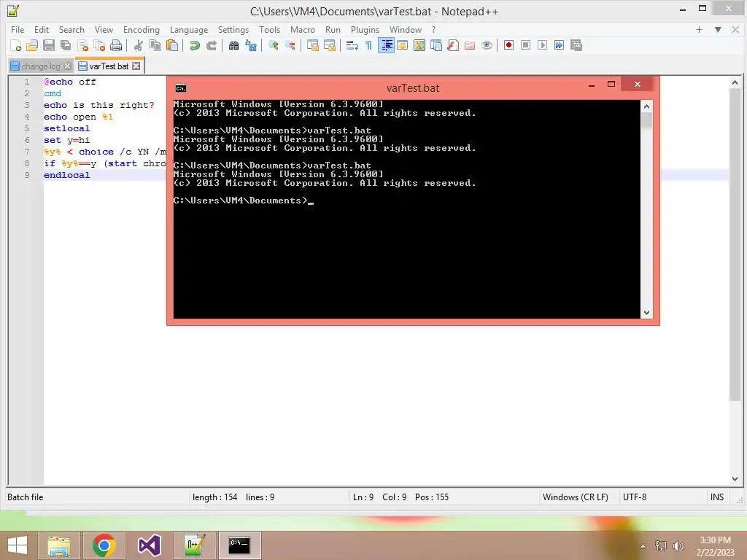Screen dimensions: 747x560
Task: Click the Replace toolbar icon
Action: (251, 45)
